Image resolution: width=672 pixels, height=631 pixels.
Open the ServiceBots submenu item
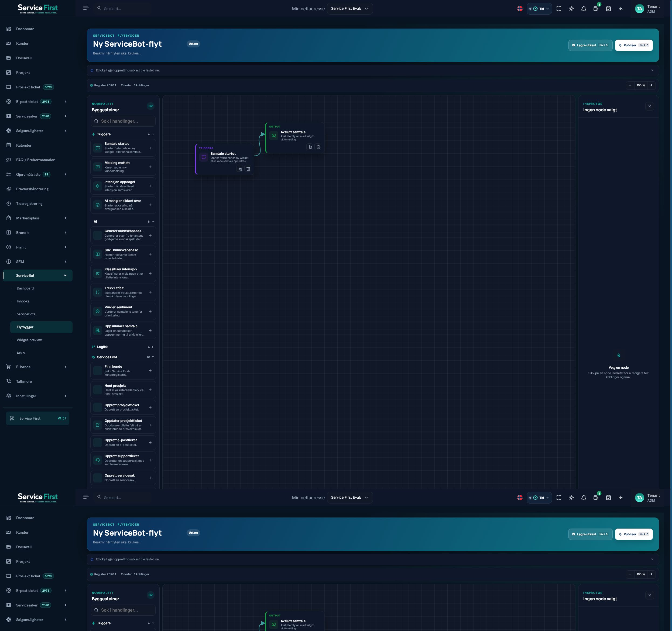coord(26,314)
